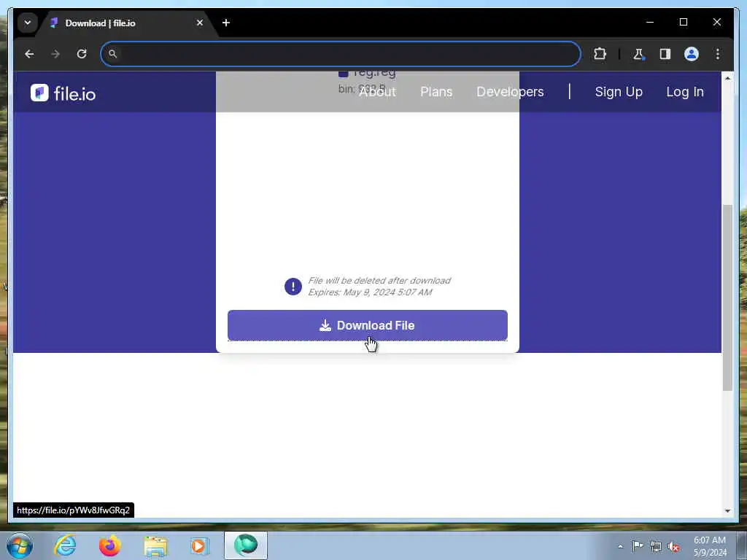Expand the tab search dropdown arrow
This screenshot has height=560, width=747.
pyautogui.click(x=28, y=23)
